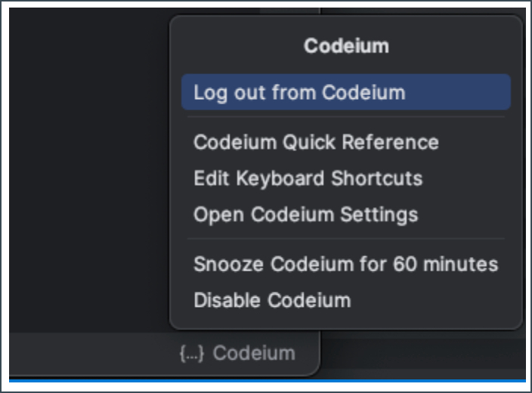This screenshot has width=532, height=393.
Task: Click the blue strip beneath the status bar
Action: tap(264, 381)
